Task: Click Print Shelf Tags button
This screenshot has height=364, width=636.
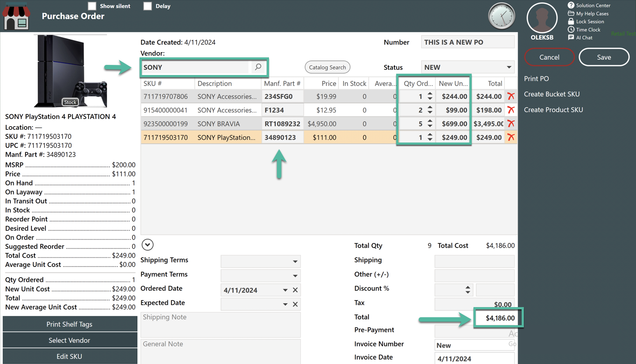Action: click(70, 324)
